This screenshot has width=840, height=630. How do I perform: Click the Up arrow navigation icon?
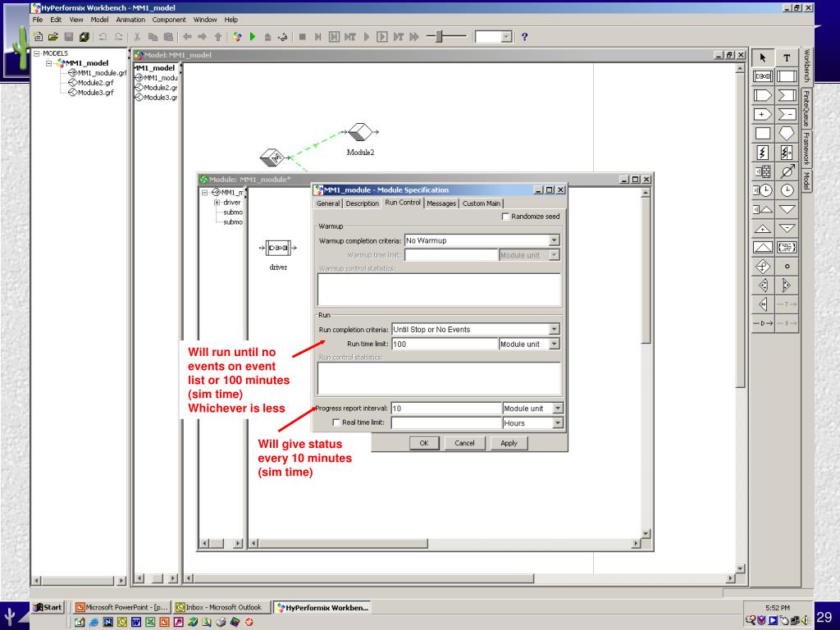click(218, 36)
